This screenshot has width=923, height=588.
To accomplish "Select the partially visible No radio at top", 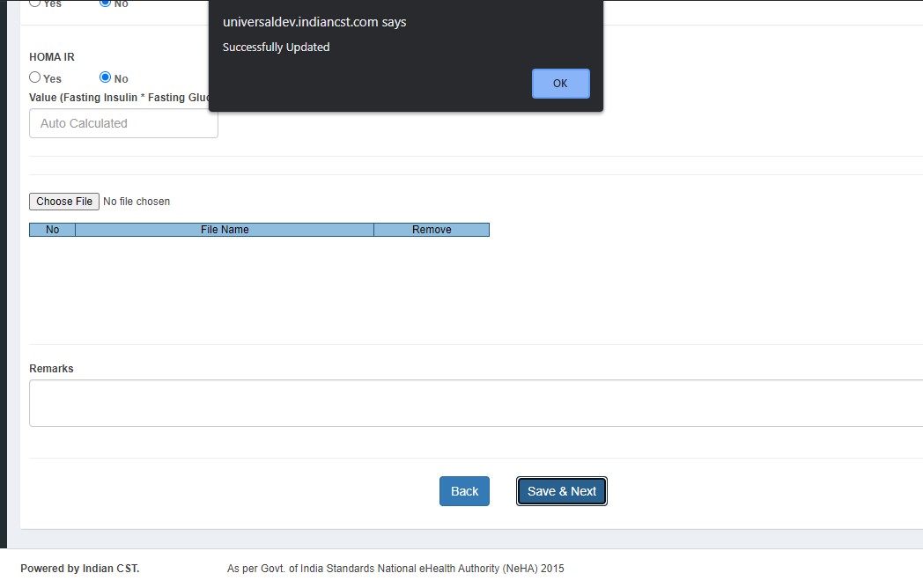I will [106, 3].
